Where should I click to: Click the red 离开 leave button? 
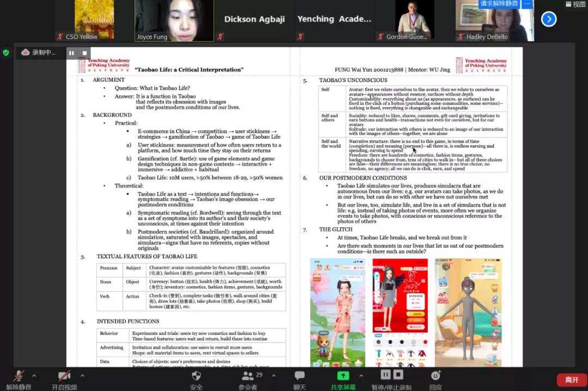pyautogui.click(x=571, y=380)
